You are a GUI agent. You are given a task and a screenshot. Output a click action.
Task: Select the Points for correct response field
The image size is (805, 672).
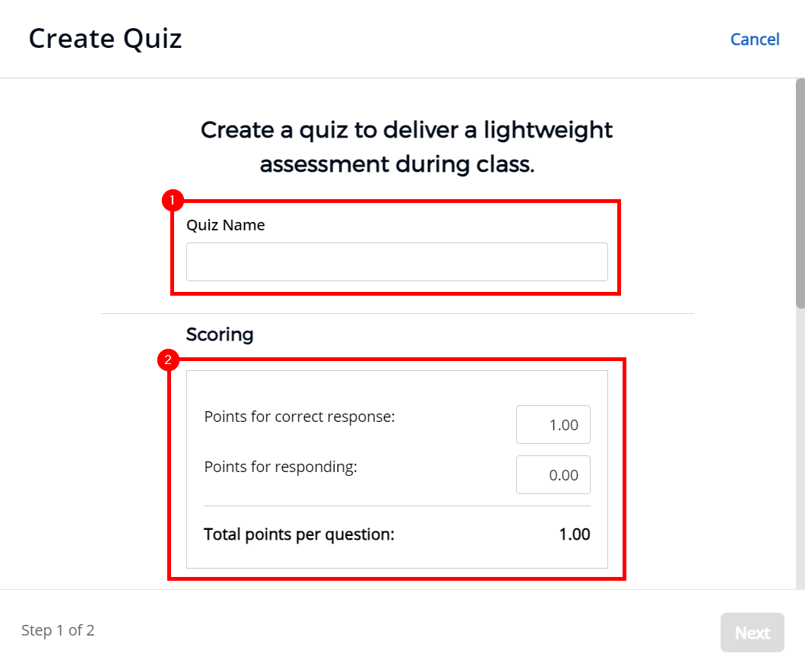[553, 424]
